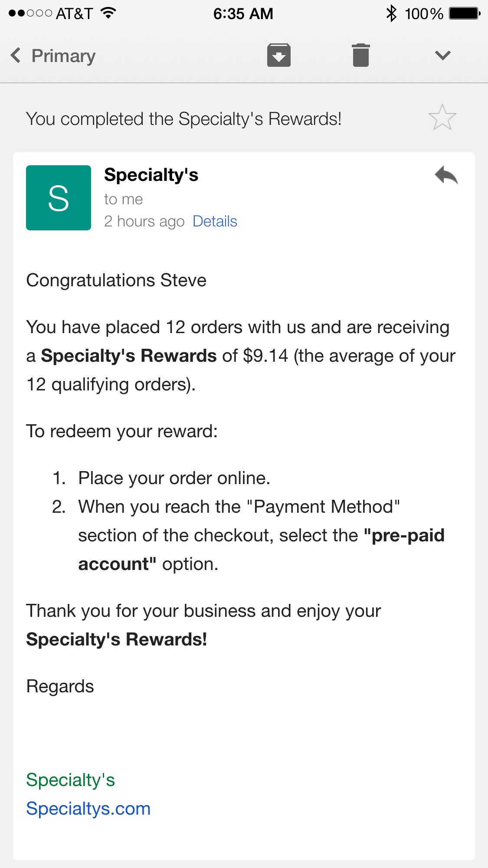Tap the email subject line

[183, 119]
